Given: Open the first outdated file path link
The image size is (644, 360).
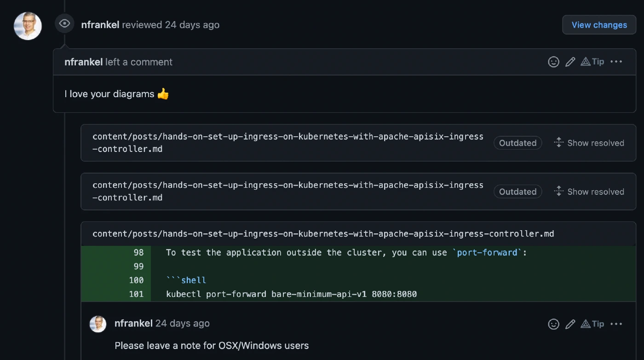Looking at the screenshot, I should 288,143.
